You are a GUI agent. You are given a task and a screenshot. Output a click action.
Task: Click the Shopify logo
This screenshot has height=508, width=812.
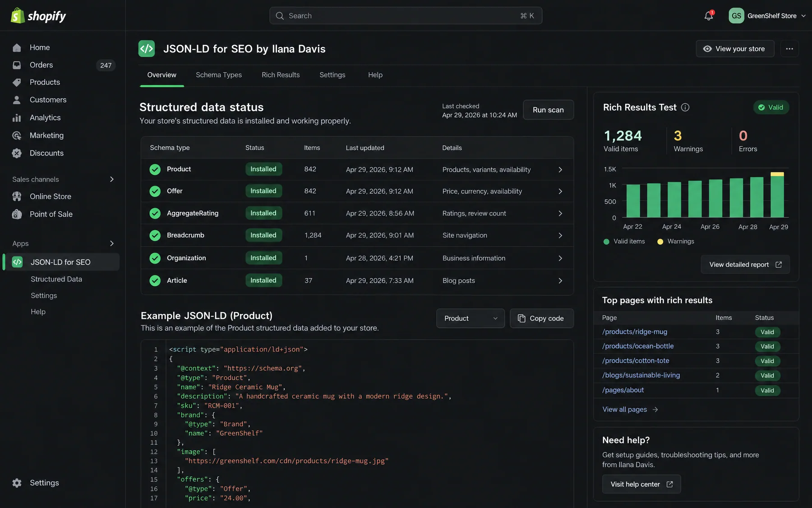(38, 16)
